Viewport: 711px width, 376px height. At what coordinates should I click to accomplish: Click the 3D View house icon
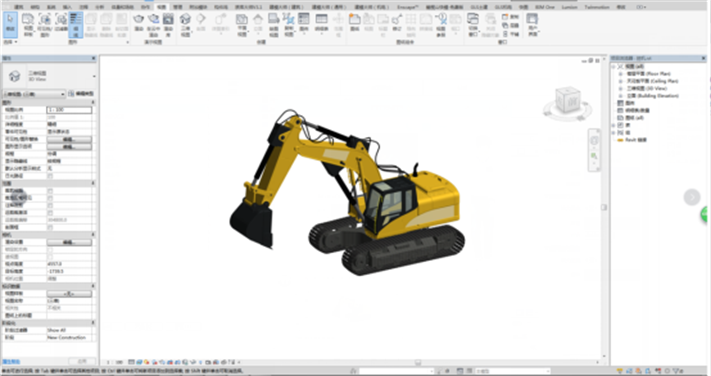(x=185, y=24)
